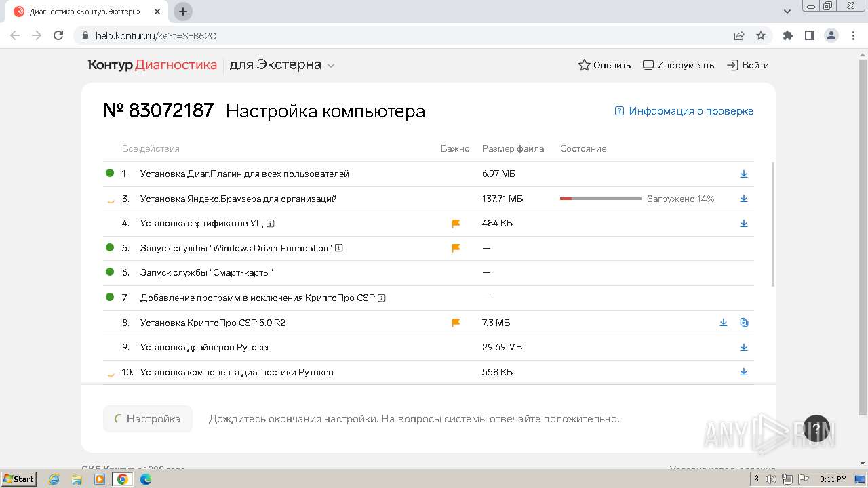Share this page from the address bar
Viewport: 868px width, 488px height.
tap(739, 35)
